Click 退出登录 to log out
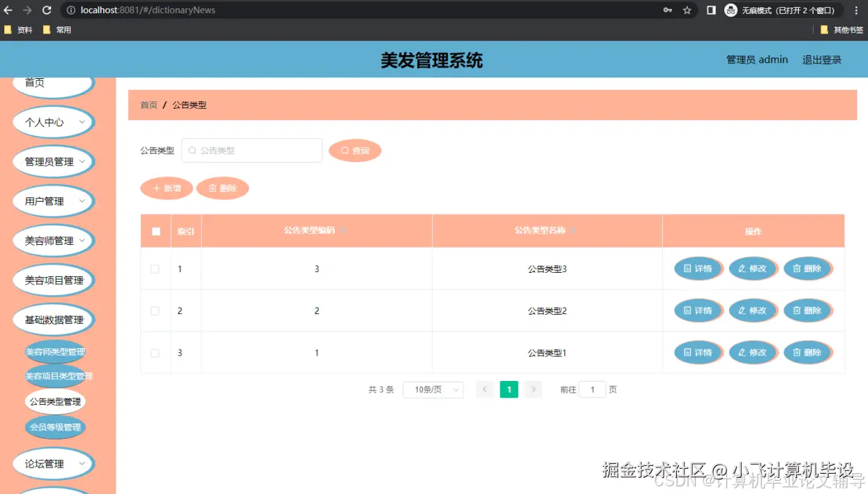Image resolution: width=868 pixels, height=494 pixels. pyautogui.click(x=821, y=59)
